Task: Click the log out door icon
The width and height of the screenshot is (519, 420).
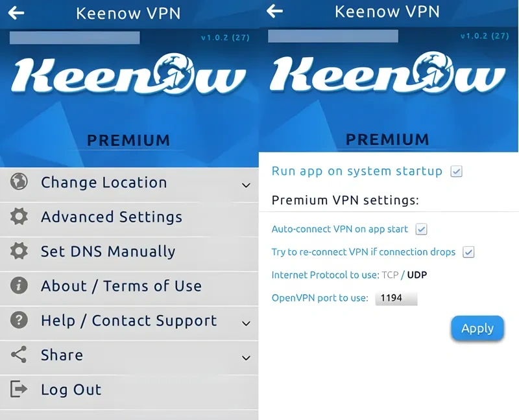Action: click(x=19, y=389)
